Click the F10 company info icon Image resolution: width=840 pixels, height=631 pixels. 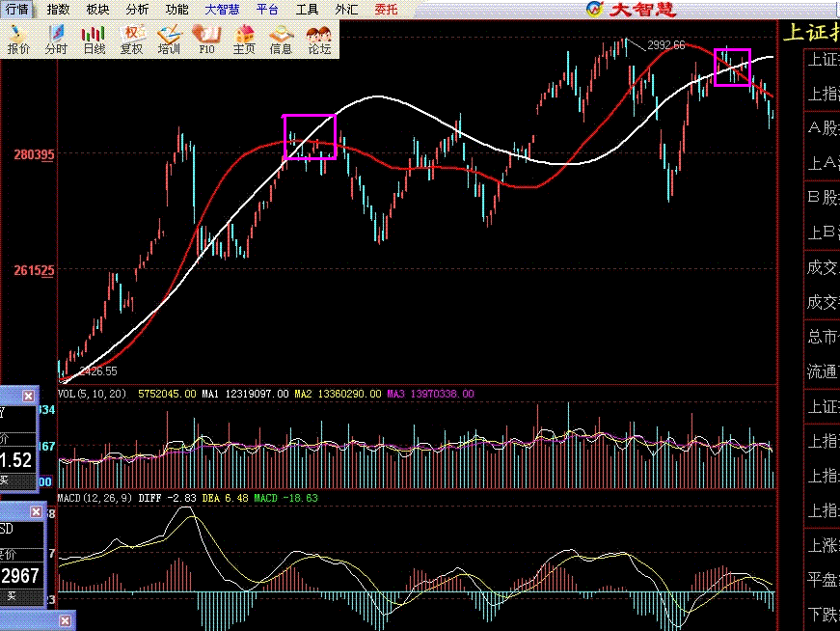pos(206,40)
